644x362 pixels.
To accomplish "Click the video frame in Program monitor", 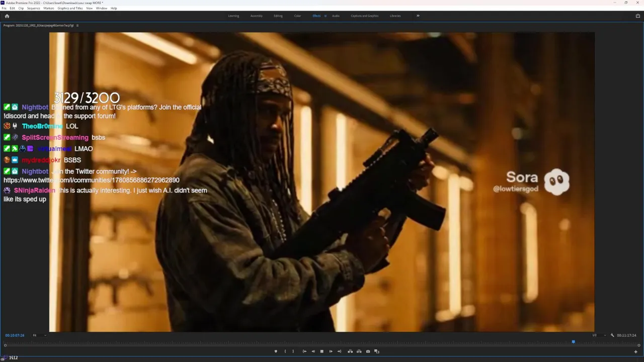I will coord(322,182).
